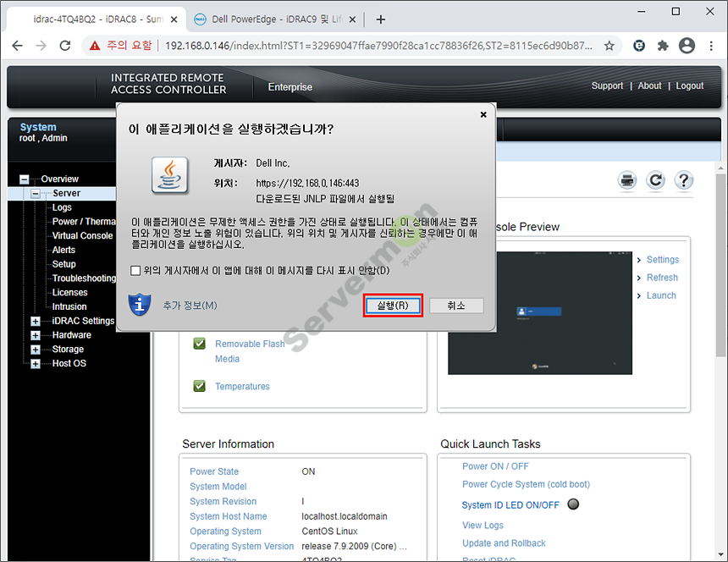Select Licenses in the navigation tree
Viewport: 728px width, 562px height.
69,292
